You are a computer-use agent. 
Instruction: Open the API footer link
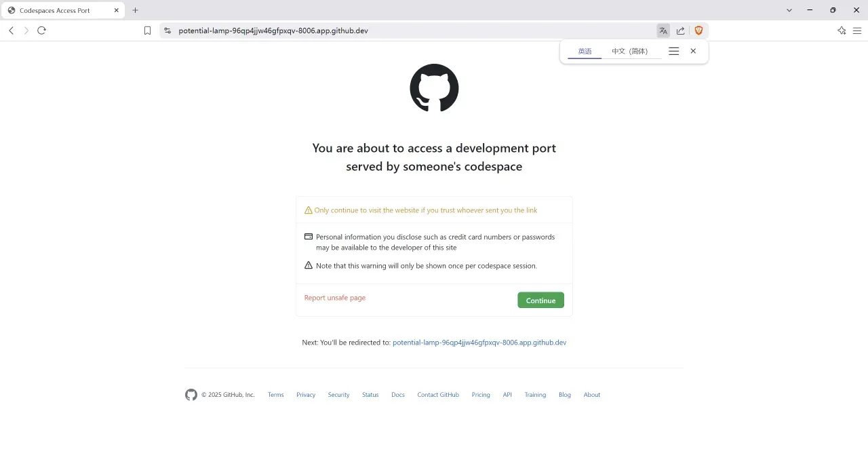pyautogui.click(x=507, y=395)
